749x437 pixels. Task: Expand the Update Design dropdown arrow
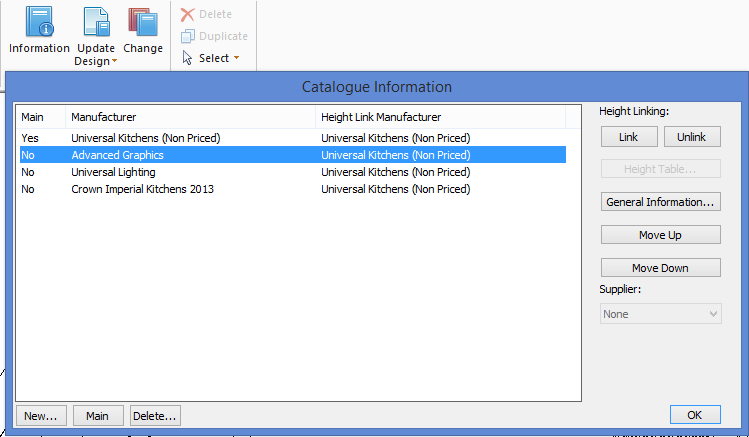coord(114,61)
